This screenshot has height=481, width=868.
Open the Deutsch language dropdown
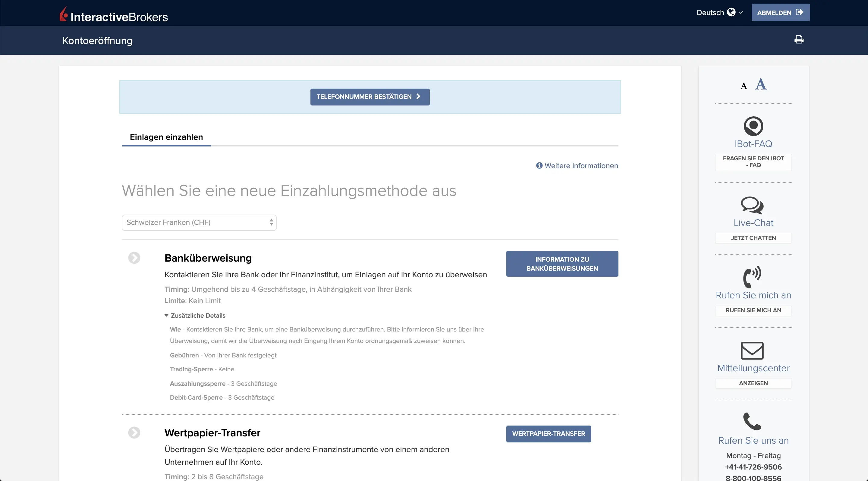[x=719, y=12]
